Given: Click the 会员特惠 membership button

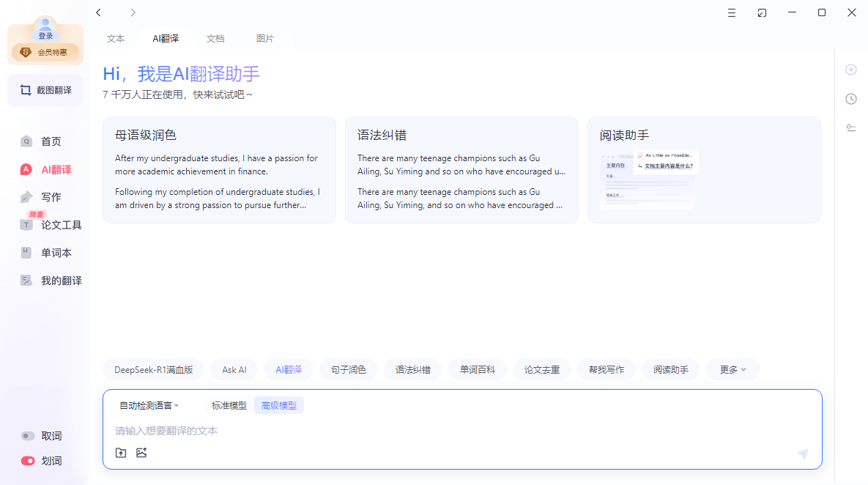Looking at the screenshot, I should pyautogui.click(x=45, y=53).
